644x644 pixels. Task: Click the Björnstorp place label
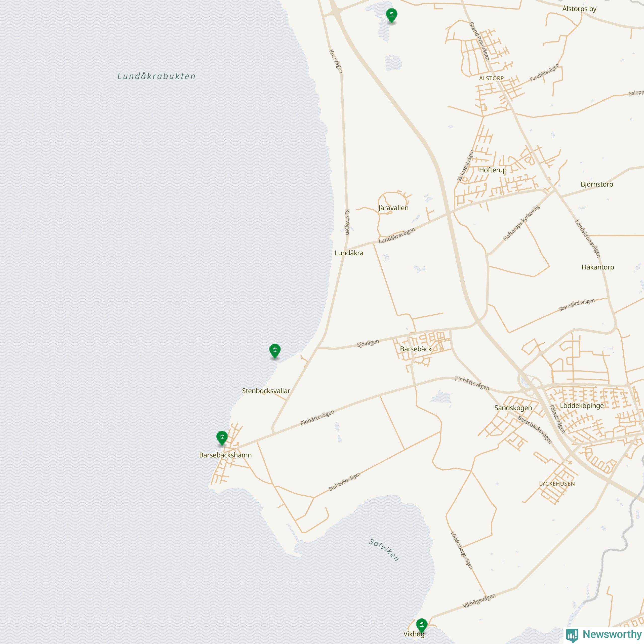[597, 184]
